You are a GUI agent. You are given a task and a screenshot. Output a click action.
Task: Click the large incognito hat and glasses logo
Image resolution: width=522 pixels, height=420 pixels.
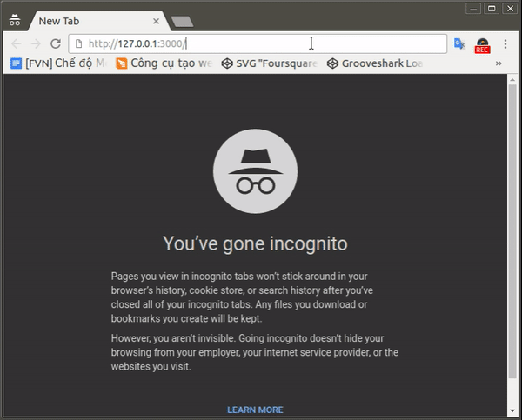255,171
